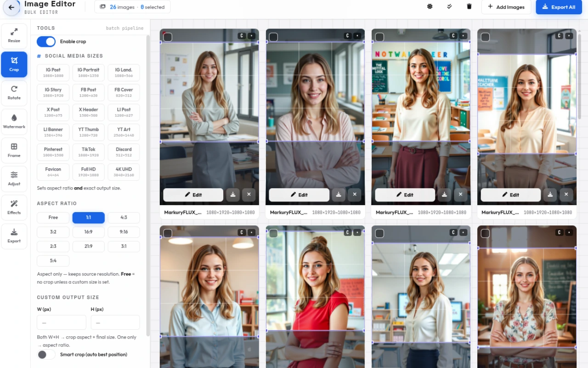The width and height of the screenshot is (588, 368).
Task: Apply the FB Cover preset
Action: click(x=124, y=92)
